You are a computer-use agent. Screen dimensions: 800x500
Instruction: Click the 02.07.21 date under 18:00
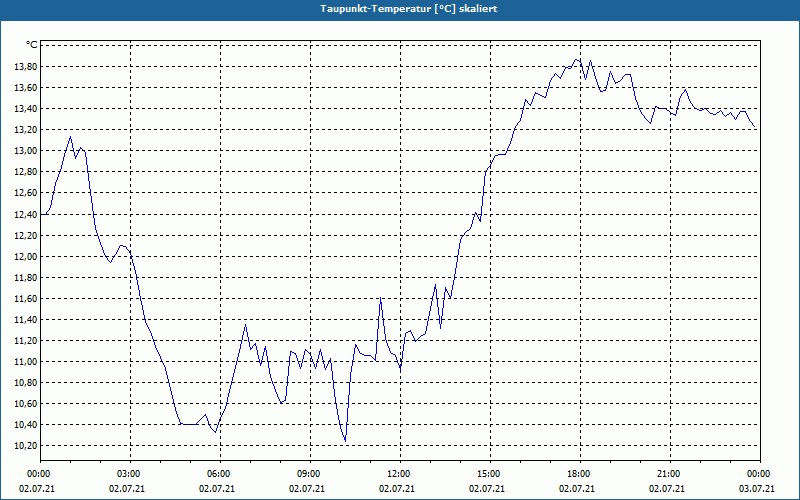(577, 488)
